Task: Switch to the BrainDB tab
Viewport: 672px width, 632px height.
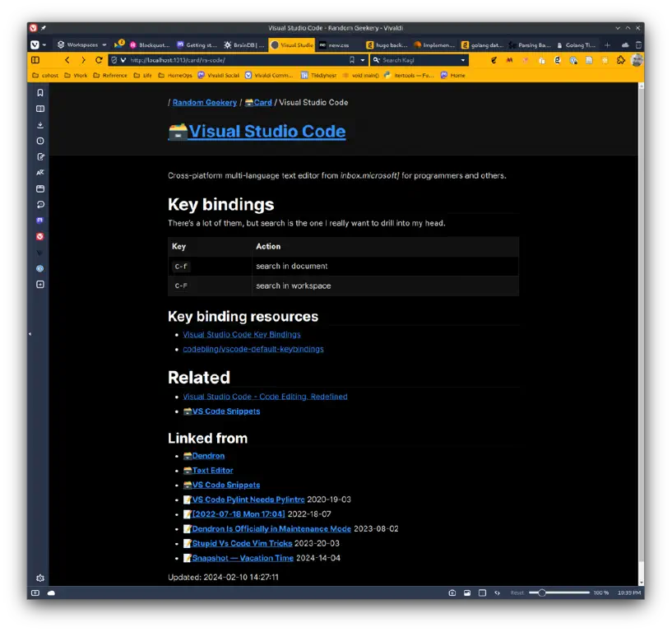Action: (244, 44)
